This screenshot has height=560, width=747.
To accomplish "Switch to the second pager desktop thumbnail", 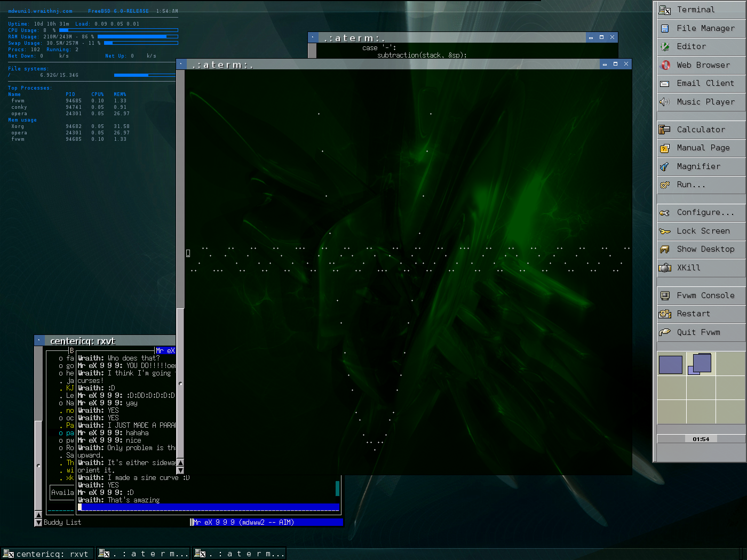I will [x=700, y=364].
